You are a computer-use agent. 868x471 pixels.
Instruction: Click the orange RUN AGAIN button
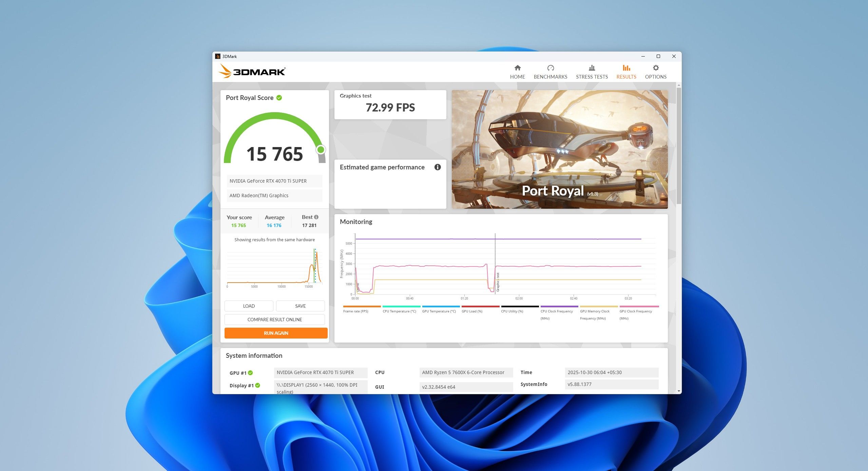276,333
